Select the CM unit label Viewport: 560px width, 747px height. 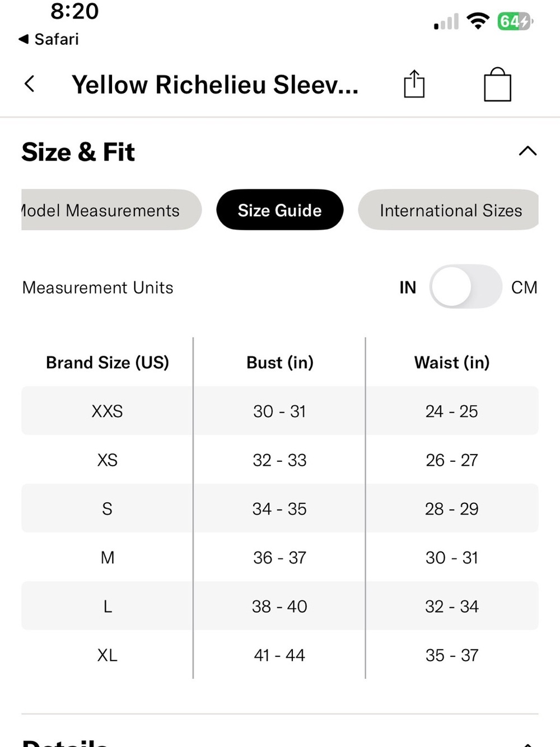[x=524, y=287]
